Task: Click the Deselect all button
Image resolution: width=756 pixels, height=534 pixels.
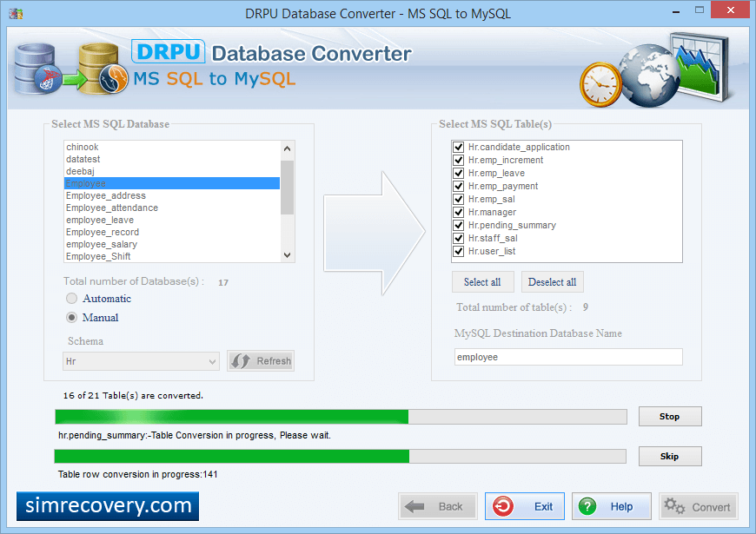Action: 552,282
